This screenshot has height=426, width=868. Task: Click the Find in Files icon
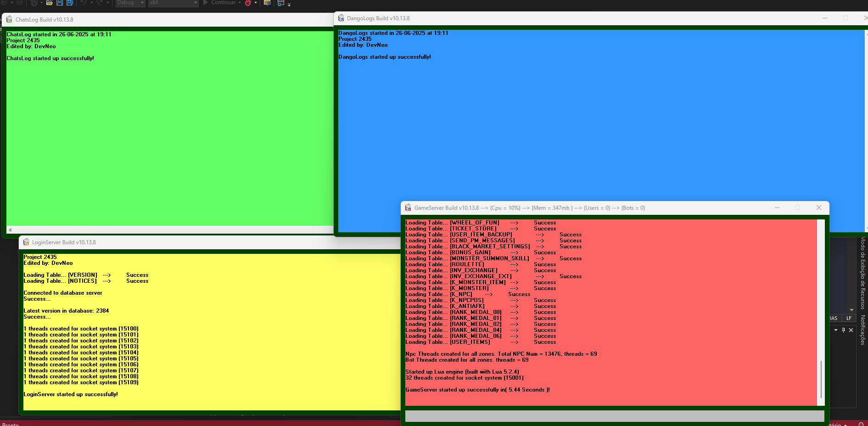tap(267, 3)
